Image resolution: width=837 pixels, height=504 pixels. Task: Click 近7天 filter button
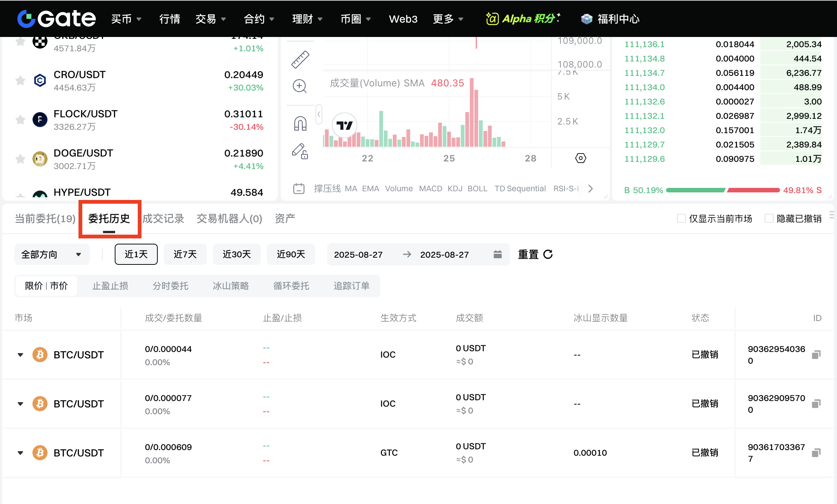click(185, 254)
